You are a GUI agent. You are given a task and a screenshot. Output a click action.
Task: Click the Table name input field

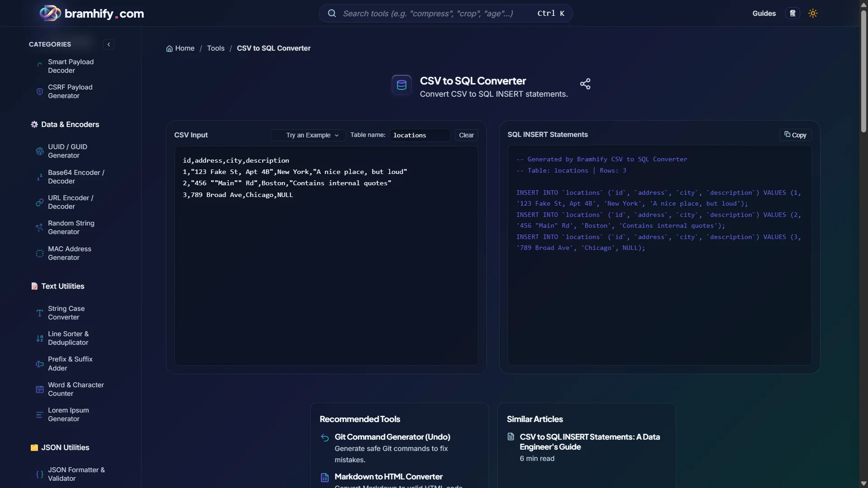(x=420, y=135)
